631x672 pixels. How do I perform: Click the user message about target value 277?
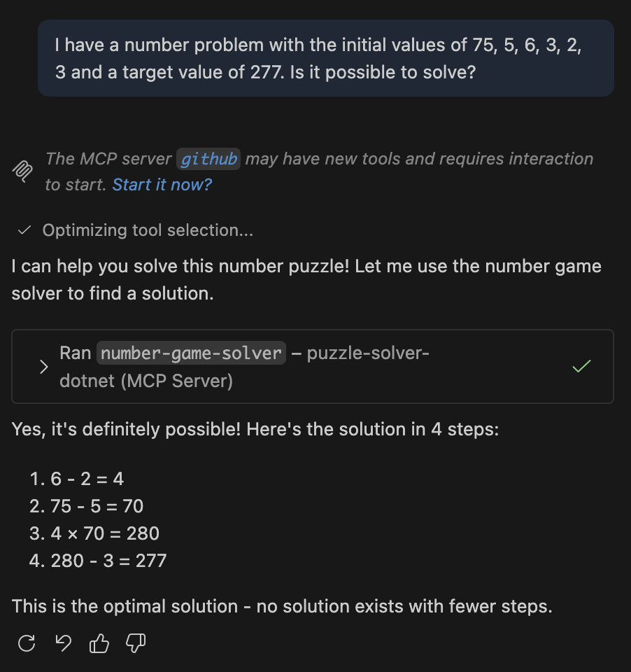(x=325, y=58)
